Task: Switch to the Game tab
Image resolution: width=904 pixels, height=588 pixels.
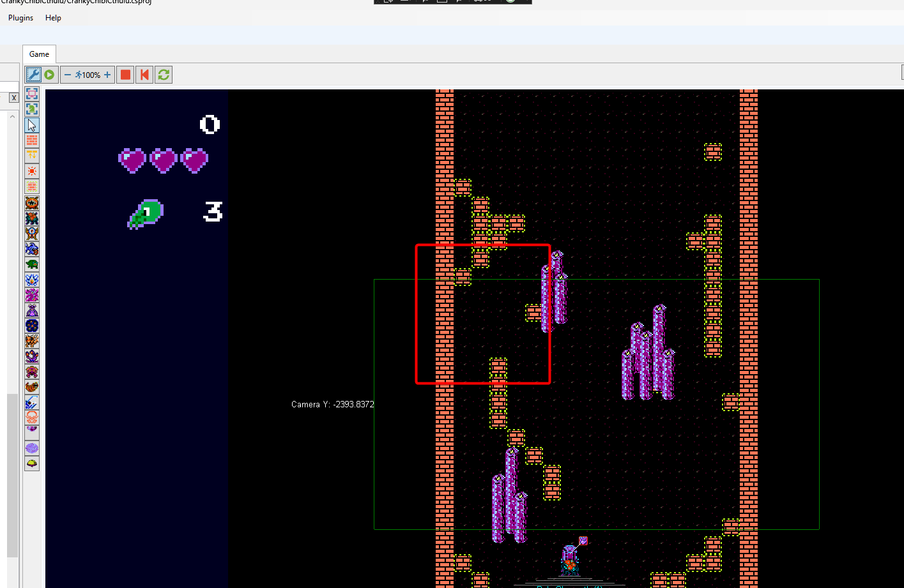Action: coord(38,54)
